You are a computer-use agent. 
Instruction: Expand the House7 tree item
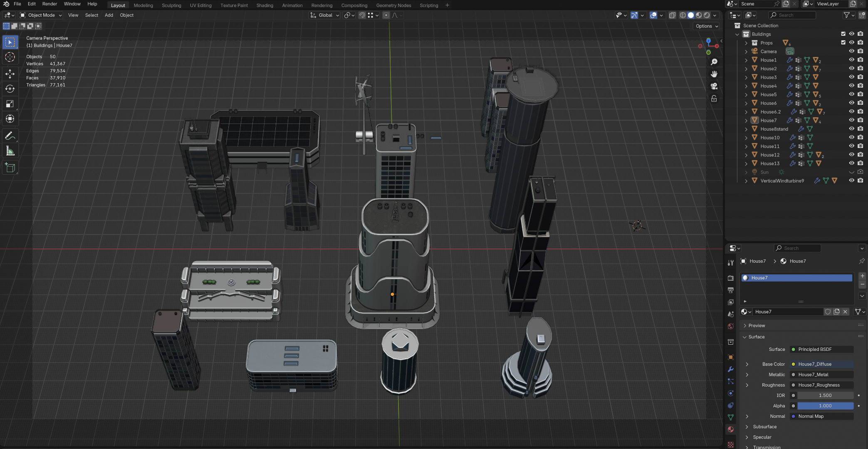(x=746, y=121)
